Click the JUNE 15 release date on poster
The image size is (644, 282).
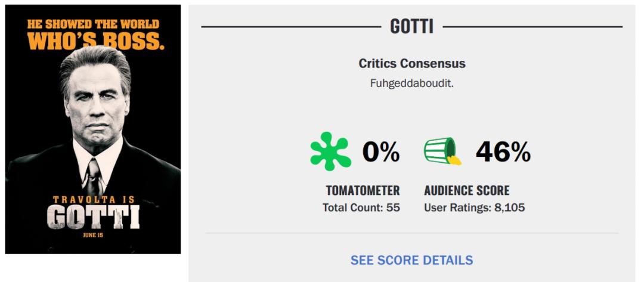point(93,235)
